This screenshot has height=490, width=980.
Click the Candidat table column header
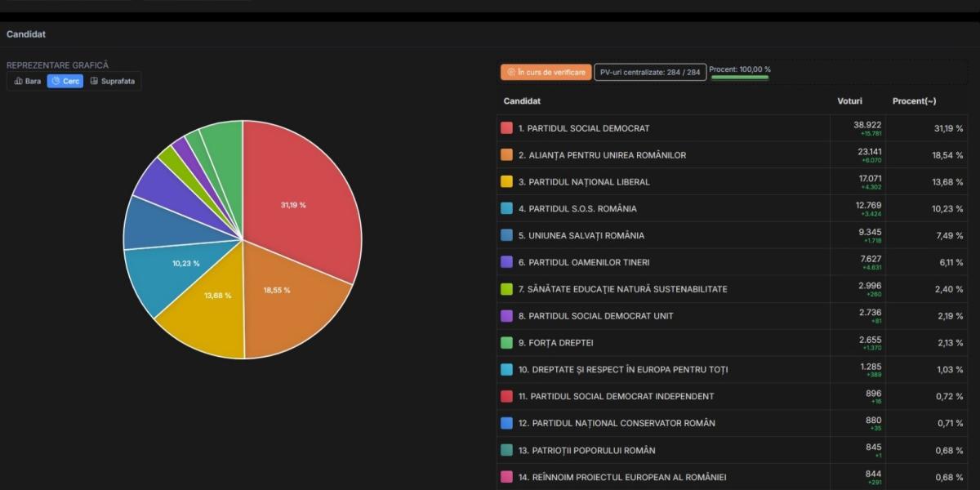point(522,100)
